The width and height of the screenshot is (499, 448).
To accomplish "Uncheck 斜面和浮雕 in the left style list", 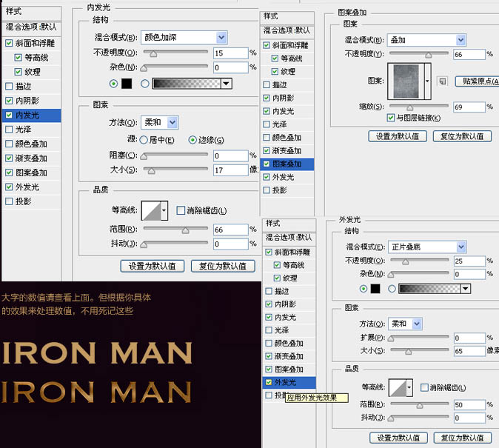I will tap(9, 43).
